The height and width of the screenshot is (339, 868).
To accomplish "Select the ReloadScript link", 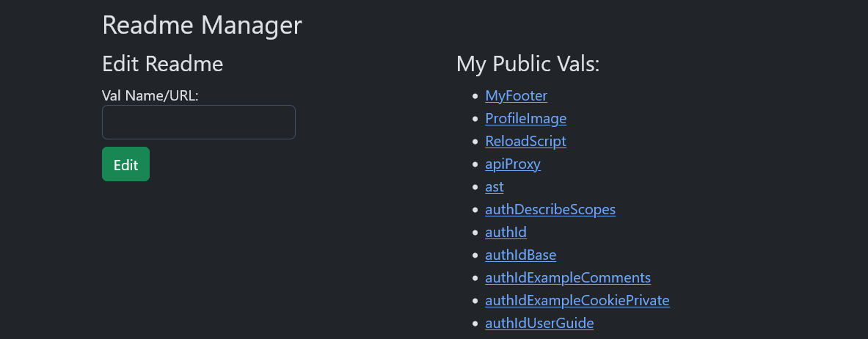I will coord(525,141).
